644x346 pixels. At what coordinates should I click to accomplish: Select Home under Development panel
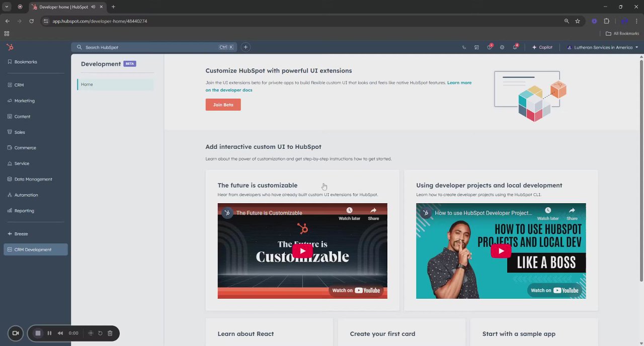pyautogui.click(x=116, y=84)
